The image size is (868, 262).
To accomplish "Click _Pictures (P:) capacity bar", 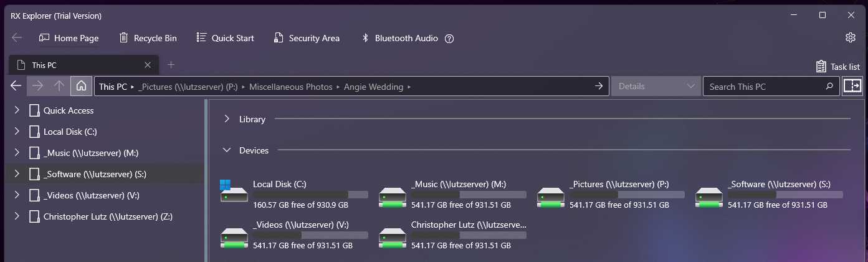I will tap(627, 195).
